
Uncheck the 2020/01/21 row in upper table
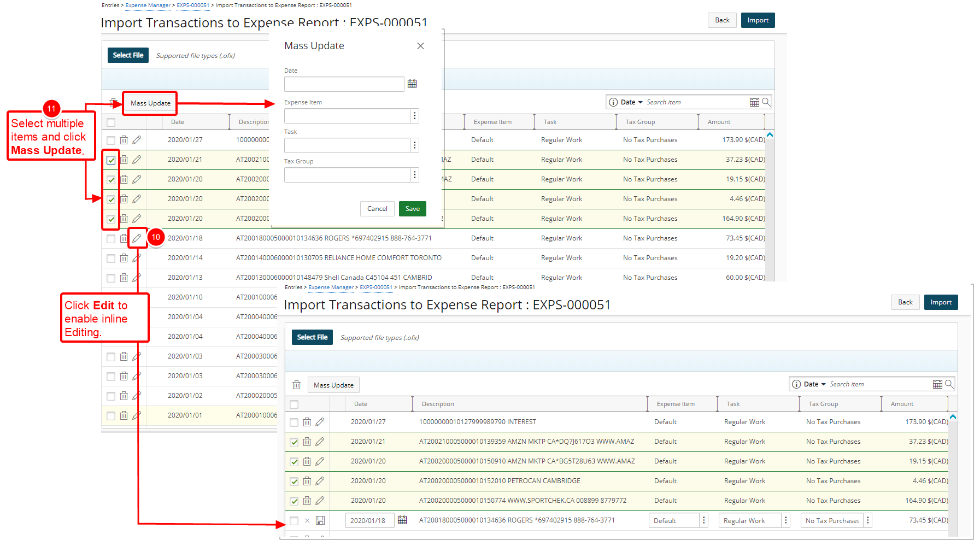pyautogui.click(x=111, y=160)
